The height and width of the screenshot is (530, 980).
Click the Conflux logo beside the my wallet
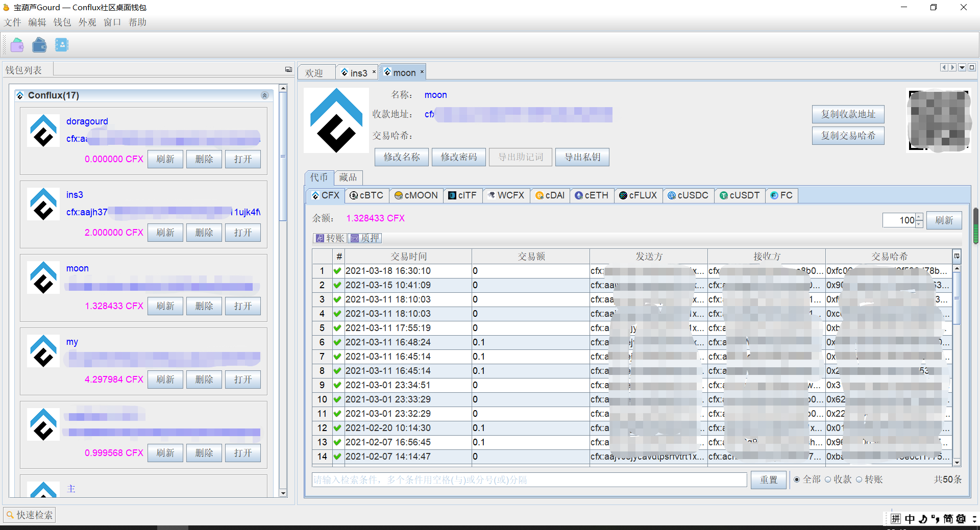coord(43,351)
